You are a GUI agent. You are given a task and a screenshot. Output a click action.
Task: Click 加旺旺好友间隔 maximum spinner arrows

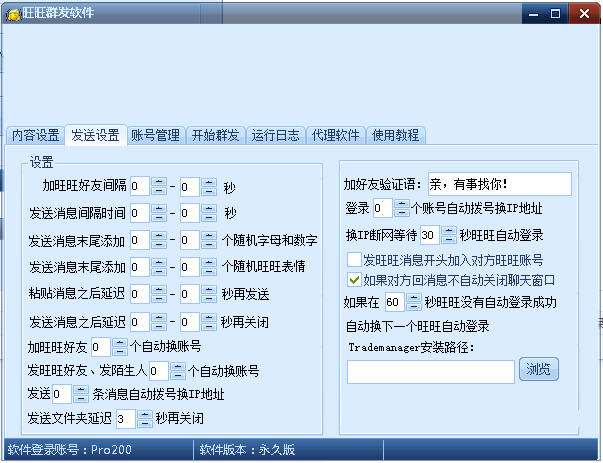pyautogui.click(x=209, y=187)
